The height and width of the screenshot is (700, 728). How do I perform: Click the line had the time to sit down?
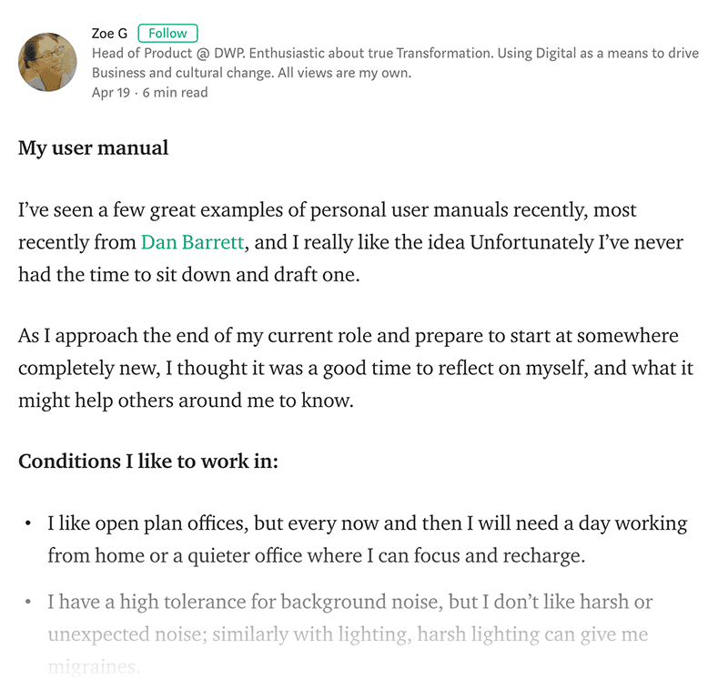[x=189, y=275]
